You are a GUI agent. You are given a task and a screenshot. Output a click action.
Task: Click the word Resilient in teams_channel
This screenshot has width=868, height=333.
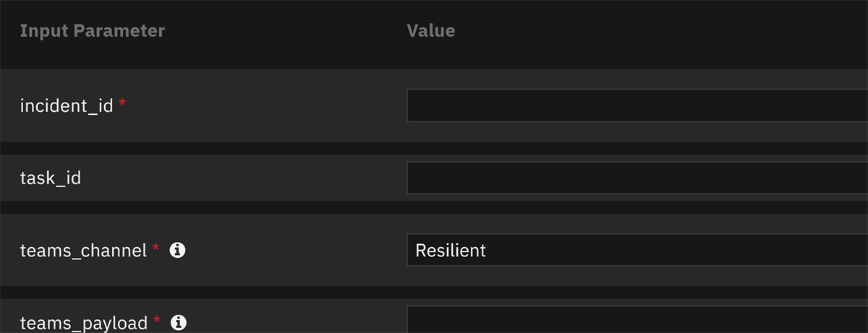click(451, 251)
